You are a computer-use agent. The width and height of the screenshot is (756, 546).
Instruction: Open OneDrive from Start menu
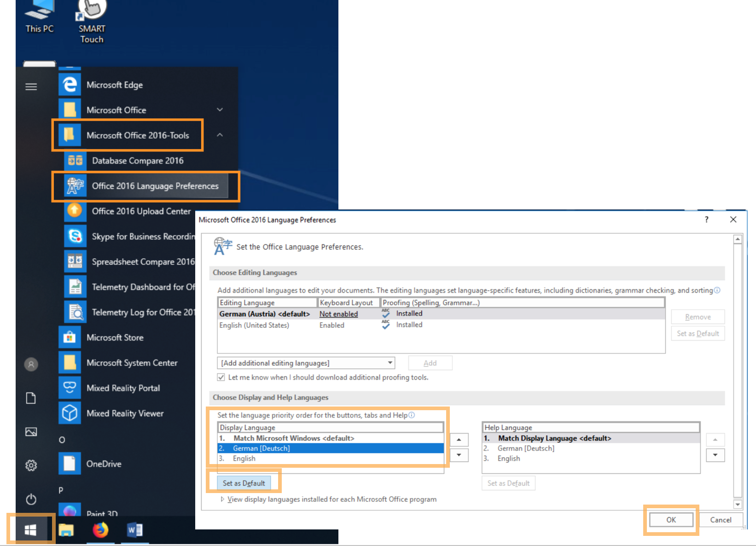104,464
